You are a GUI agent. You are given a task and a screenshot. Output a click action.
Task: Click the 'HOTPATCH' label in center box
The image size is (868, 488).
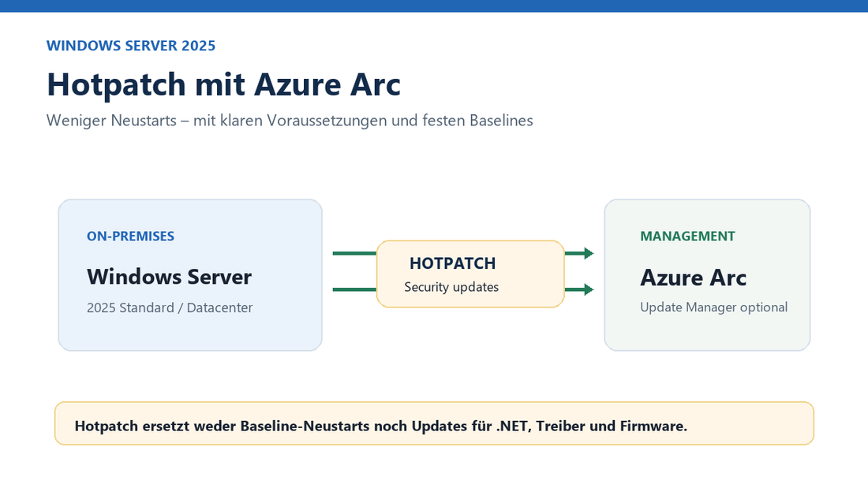click(x=452, y=263)
